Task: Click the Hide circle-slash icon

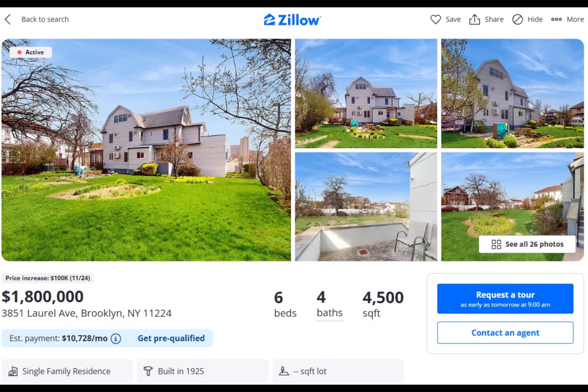Action: 518,19
